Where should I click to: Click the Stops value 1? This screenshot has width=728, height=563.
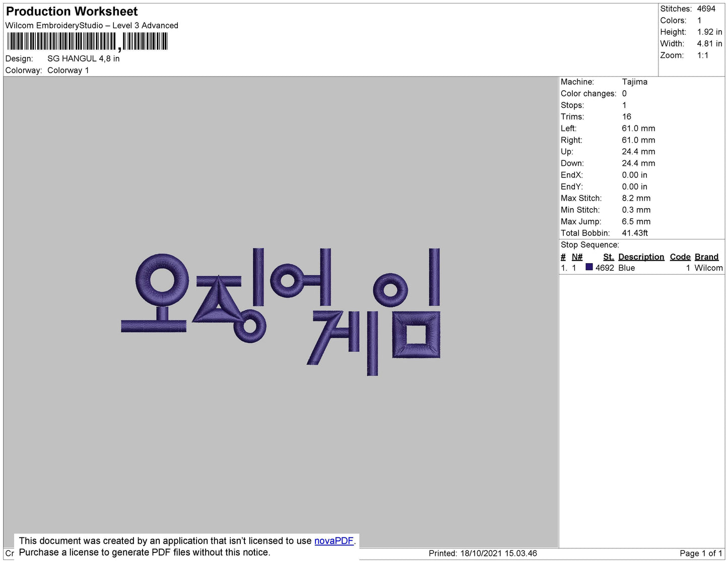tap(624, 105)
